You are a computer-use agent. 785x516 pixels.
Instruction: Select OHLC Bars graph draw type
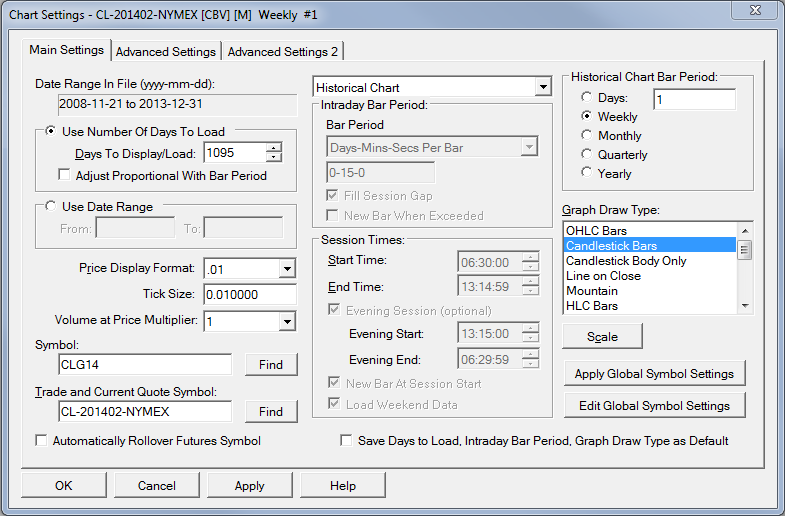point(650,231)
